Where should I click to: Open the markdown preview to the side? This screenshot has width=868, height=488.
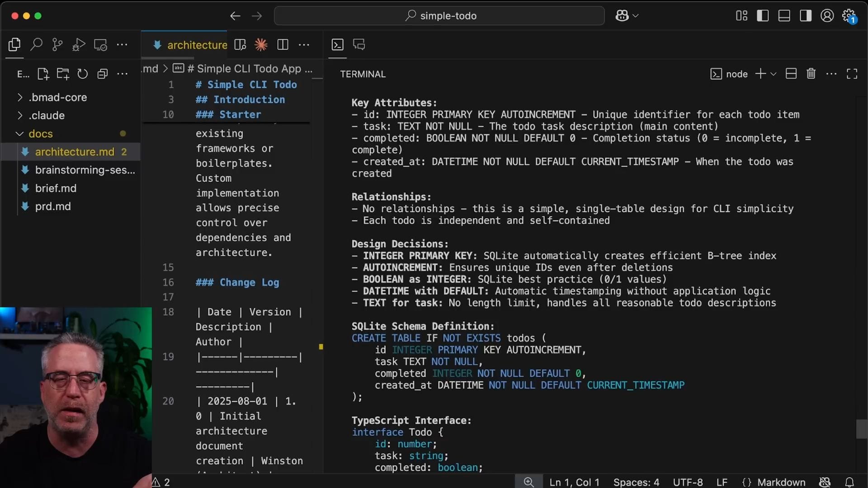(x=240, y=44)
